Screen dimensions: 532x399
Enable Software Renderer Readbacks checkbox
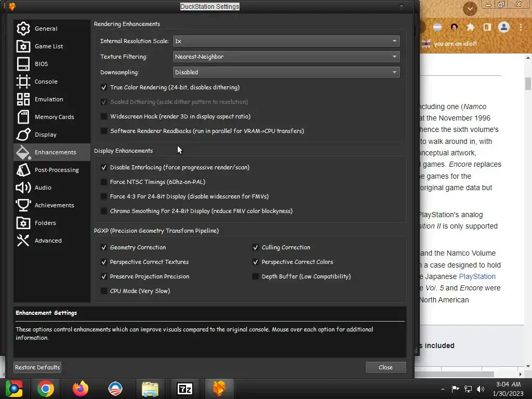pyautogui.click(x=104, y=131)
